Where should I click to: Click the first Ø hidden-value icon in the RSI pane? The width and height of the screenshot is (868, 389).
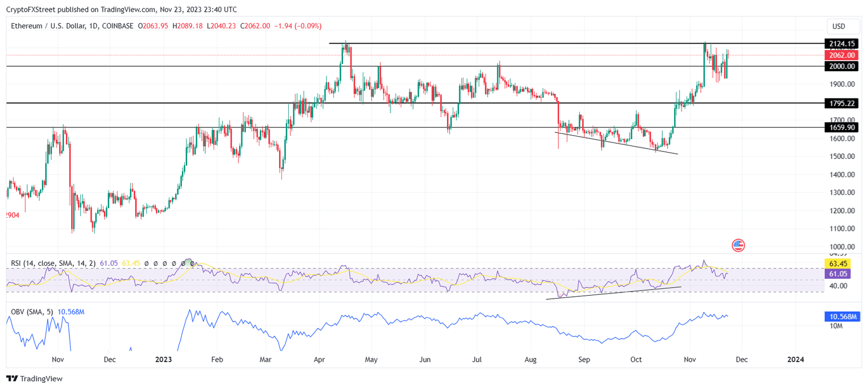[x=146, y=262]
